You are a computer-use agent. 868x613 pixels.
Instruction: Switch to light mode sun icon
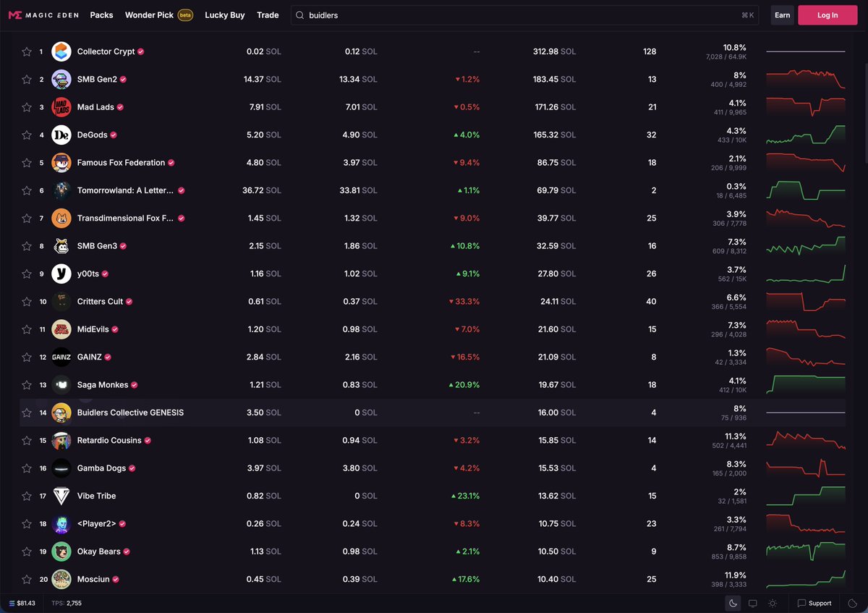pos(773,603)
